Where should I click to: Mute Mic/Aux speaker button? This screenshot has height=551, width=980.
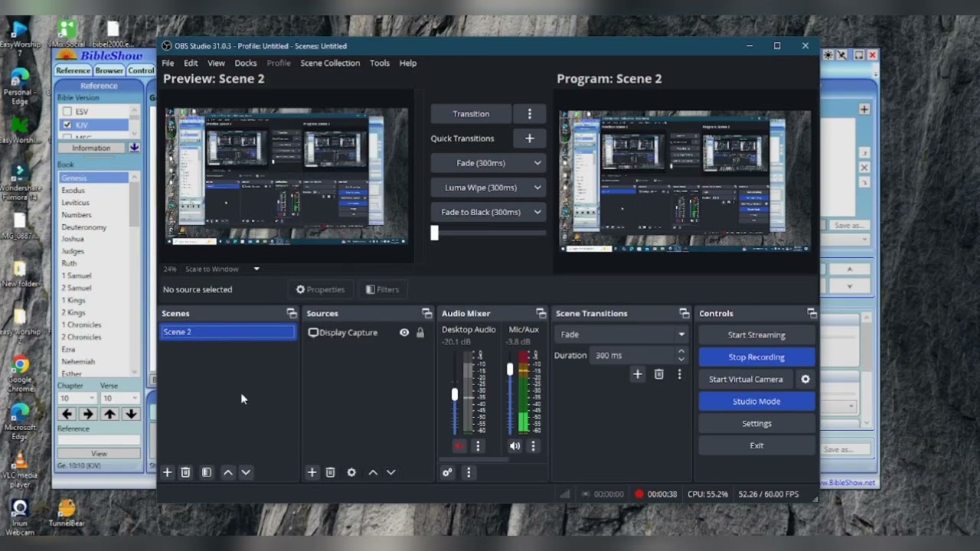point(514,445)
